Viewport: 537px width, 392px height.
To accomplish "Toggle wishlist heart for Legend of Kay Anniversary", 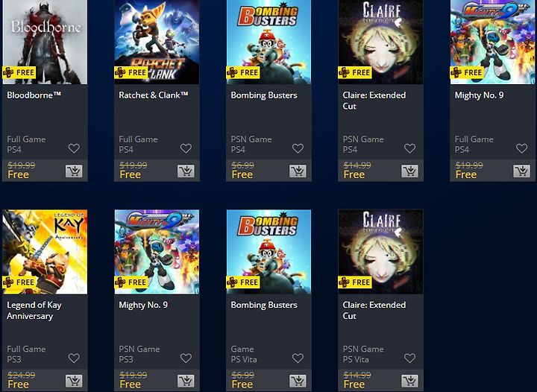I will coord(74,358).
